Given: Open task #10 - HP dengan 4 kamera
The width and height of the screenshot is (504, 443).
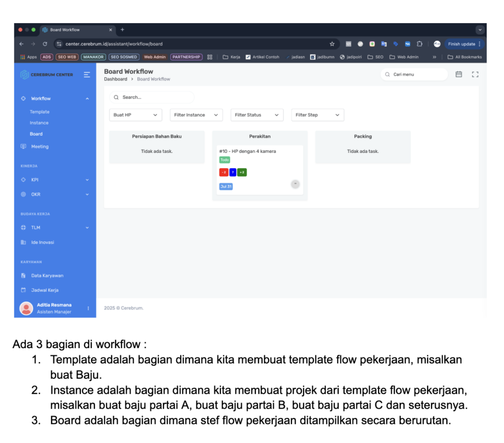Looking at the screenshot, I should pyautogui.click(x=248, y=151).
